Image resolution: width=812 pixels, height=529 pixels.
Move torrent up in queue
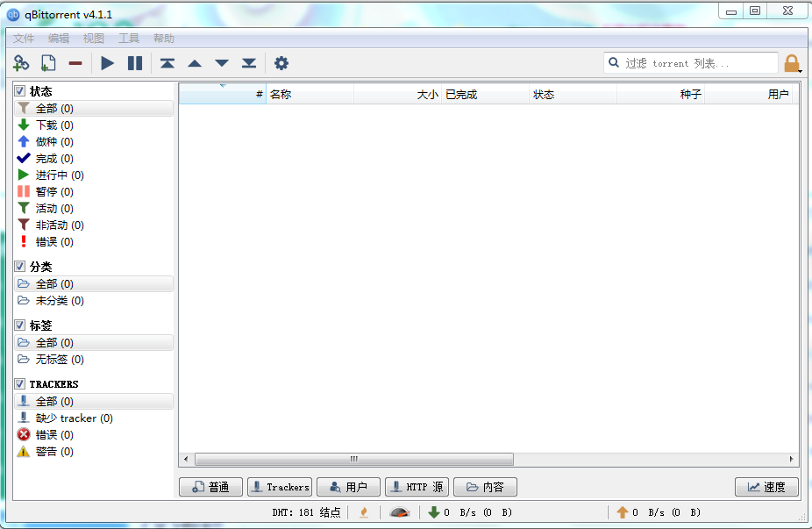195,63
